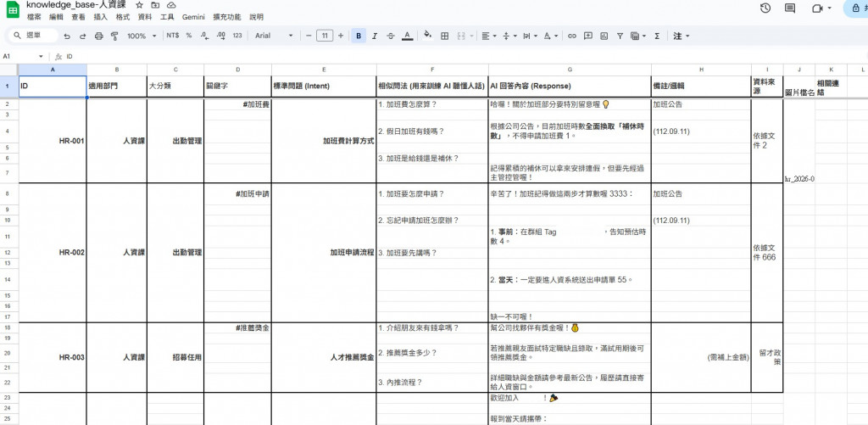The width and height of the screenshot is (868, 425).
Task: Star the knowledge_base document
Action: [x=140, y=5]
